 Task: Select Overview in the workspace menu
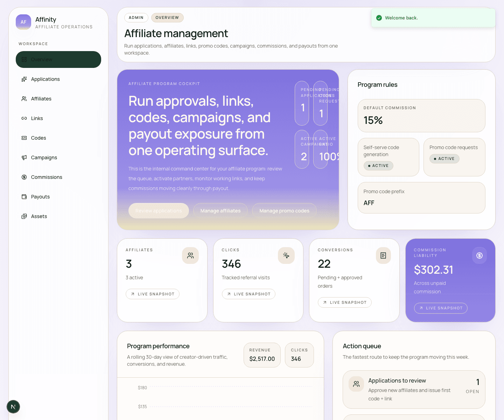[x=58, y=59]
